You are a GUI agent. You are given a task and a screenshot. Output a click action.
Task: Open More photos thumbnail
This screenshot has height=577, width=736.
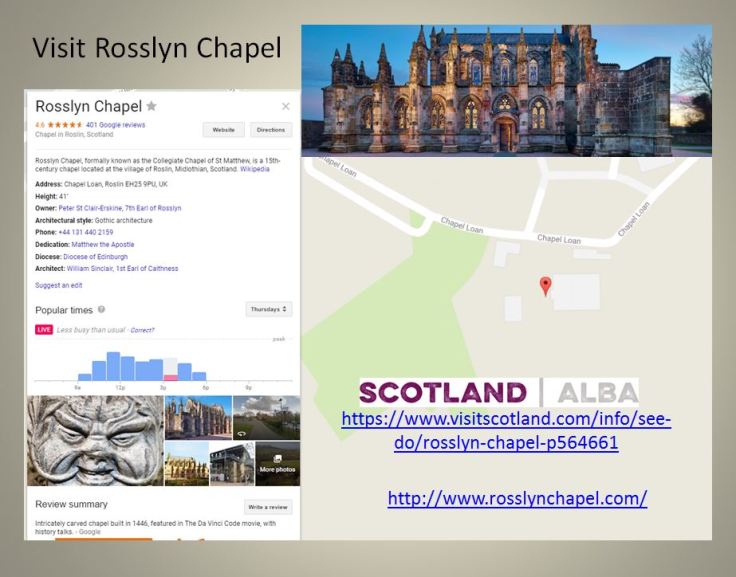coord(277,463)
